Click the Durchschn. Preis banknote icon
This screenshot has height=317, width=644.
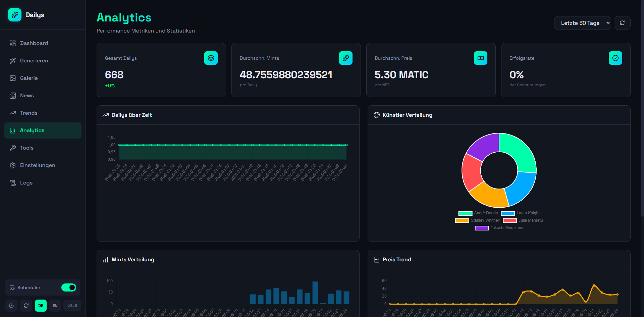click(x=480, y=58)
